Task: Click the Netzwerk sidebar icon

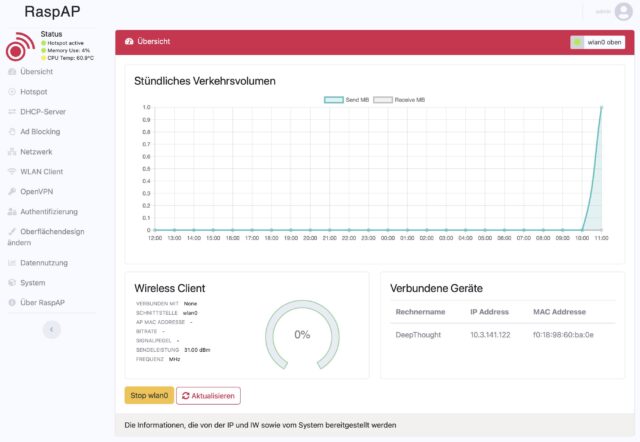Action: pos(12,152)
